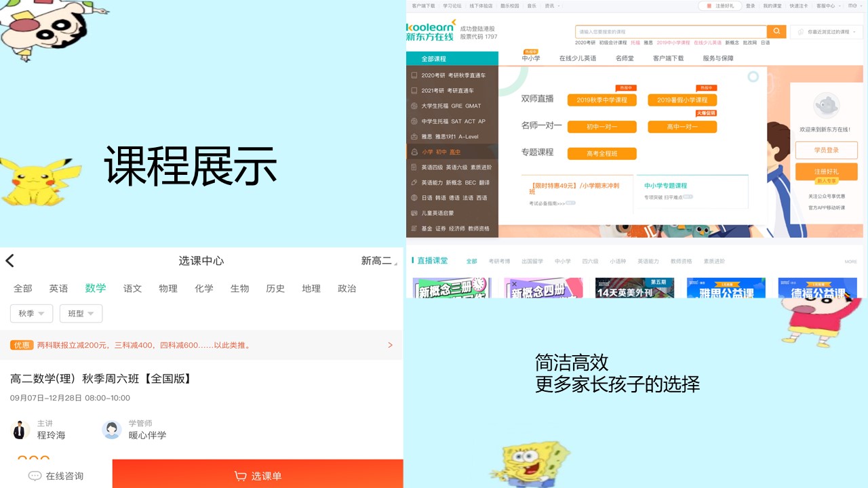Click the student icon beside 小学 初中 高中

414,152
